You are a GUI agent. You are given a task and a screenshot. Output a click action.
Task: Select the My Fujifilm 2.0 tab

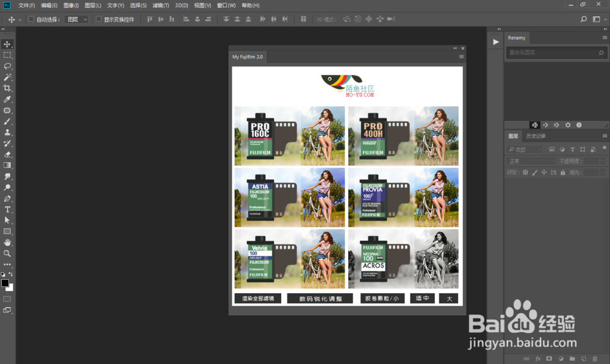pyautogui.click(x=248, y=57)
